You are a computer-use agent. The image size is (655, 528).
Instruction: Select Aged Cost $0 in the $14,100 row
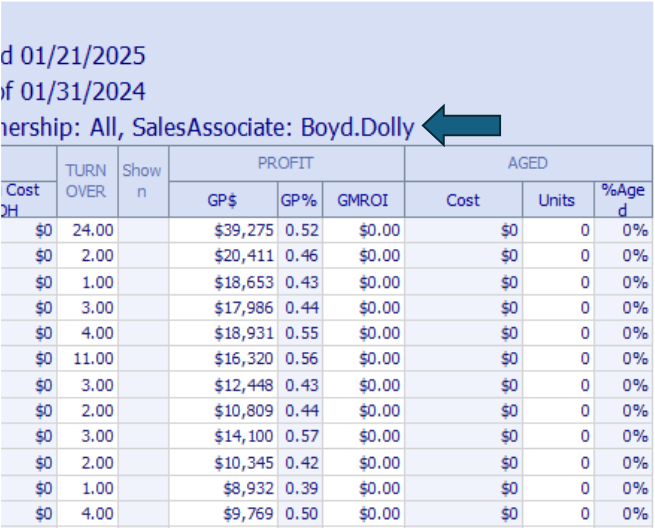[x=464, y=437]
